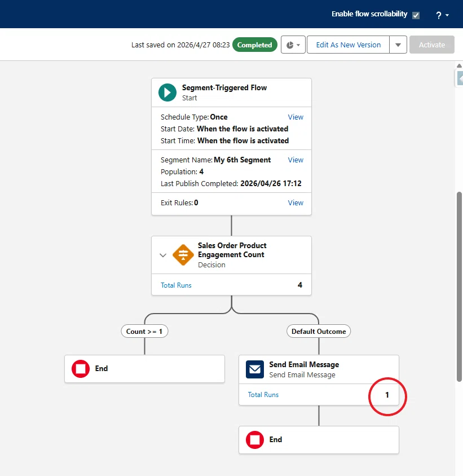This screenshot has height=476, width=463.
Task: Click the End label under Count >= 1
Action: [x=102, y=368]
